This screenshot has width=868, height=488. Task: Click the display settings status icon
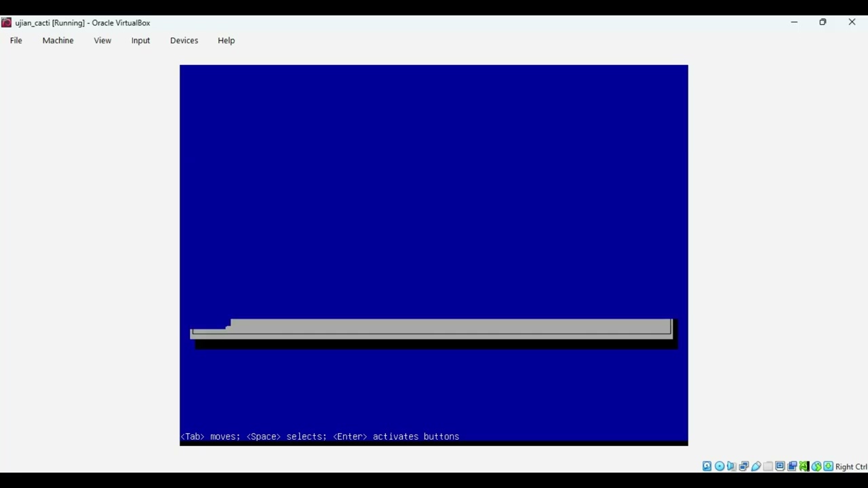pos(780,466)
